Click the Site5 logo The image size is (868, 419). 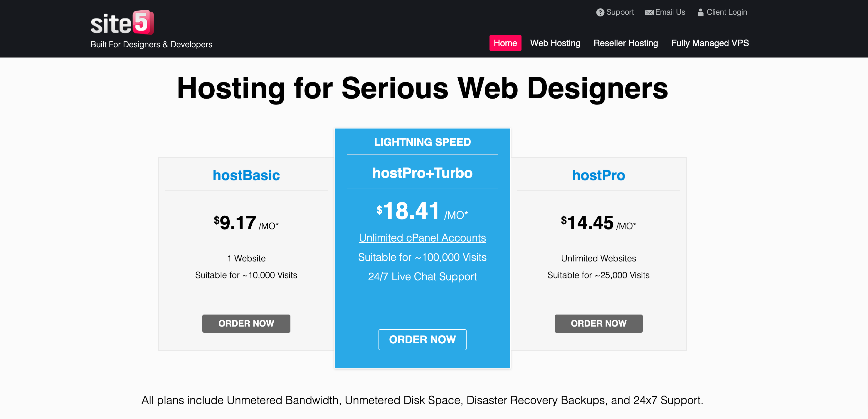122,22
